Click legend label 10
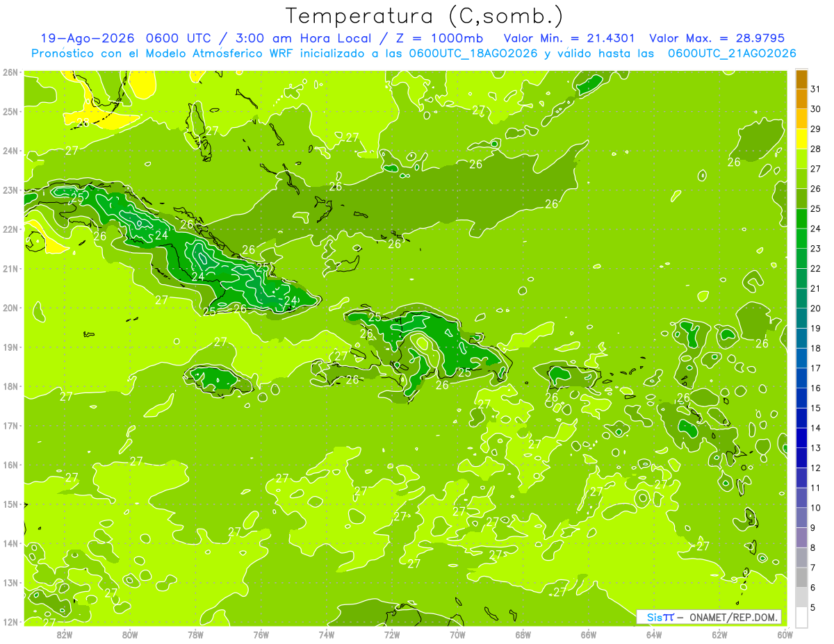 [x=815, y=508]
